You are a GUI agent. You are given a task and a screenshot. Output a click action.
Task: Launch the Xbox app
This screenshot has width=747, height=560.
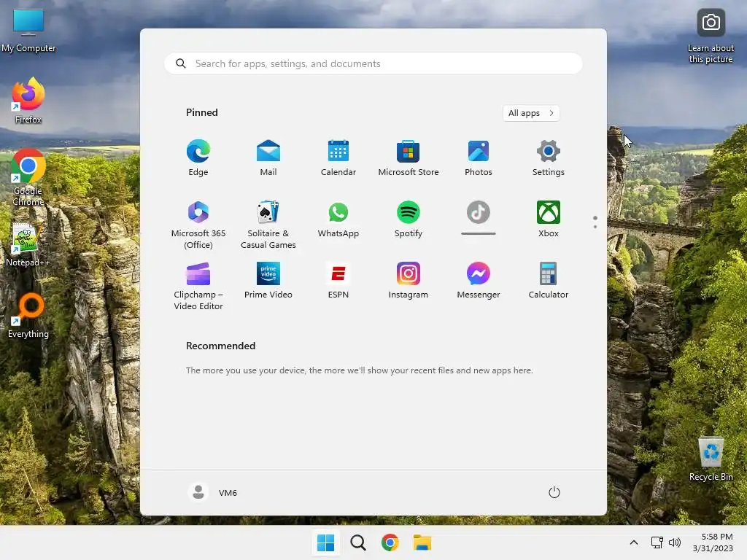(x=549, y=219)
